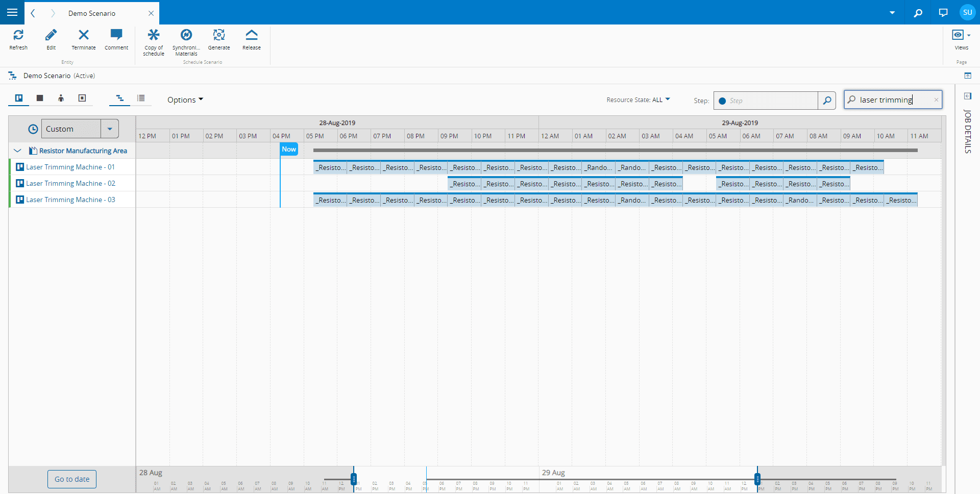This screenshot has width=980, height=494.
Task: Toggle the filled square filter icon
Action: [x=40, y=98]
